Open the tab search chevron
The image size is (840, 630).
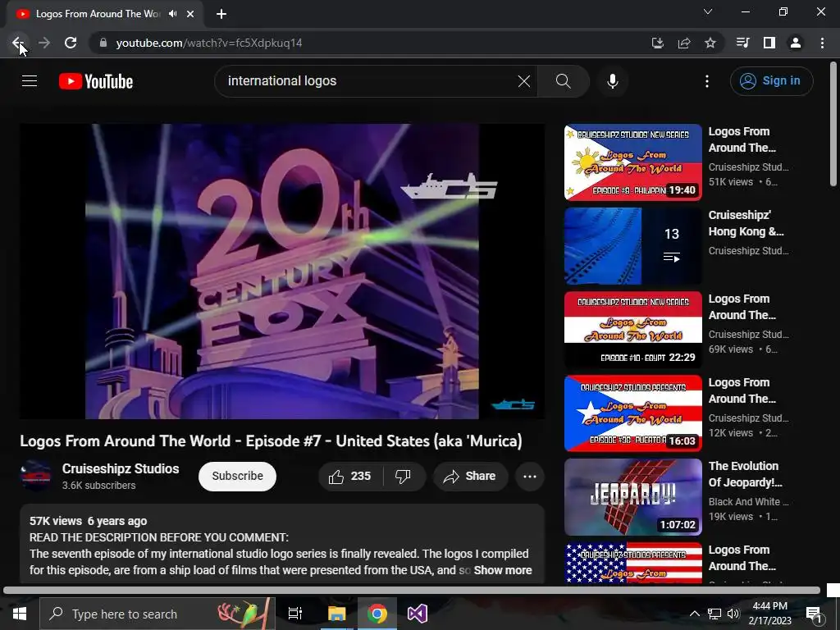coord(708,11)
